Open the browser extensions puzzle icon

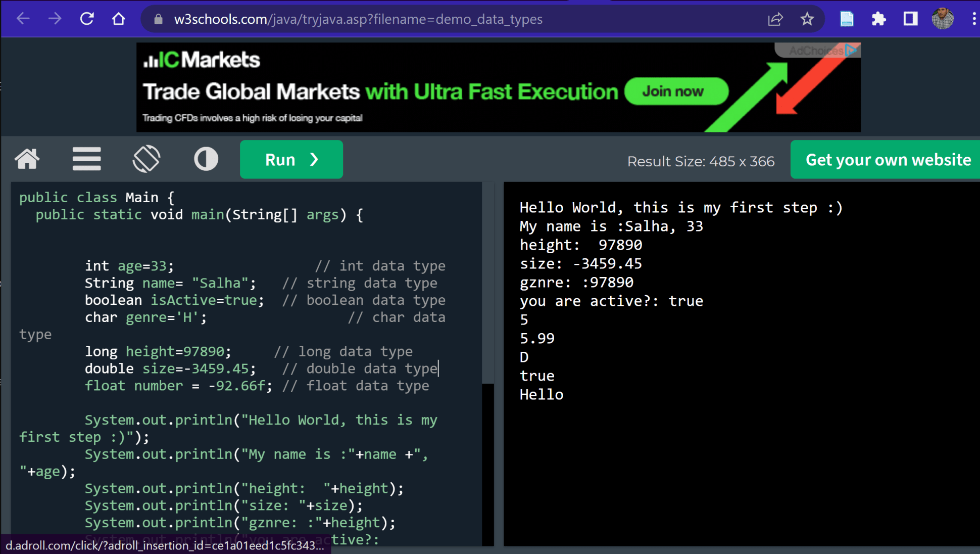tap(878, 19)
